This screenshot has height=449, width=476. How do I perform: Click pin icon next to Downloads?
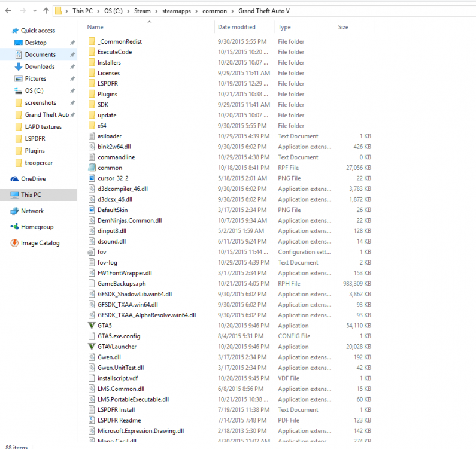click(72, 67)
